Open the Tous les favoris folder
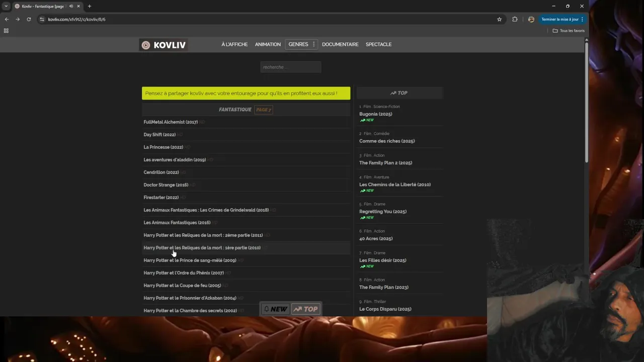The width and height of the screenshot is (644, 362). pyautogui.click(x=569, y=31)
